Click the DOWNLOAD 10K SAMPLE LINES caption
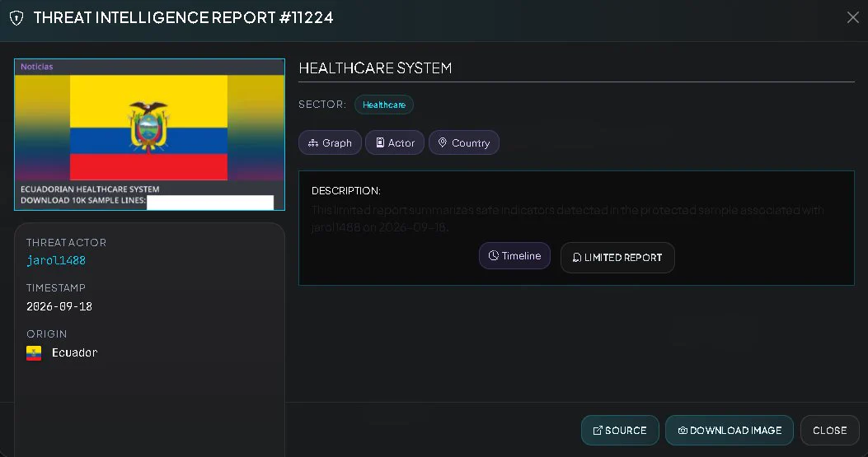 (x=83, y=200)
